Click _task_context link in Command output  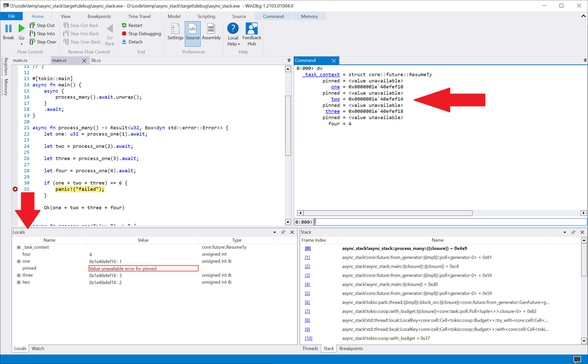pos(321,74)
